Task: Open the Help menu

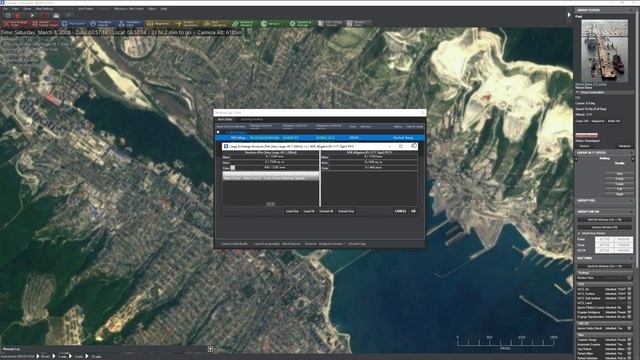Action: [163, 9]
